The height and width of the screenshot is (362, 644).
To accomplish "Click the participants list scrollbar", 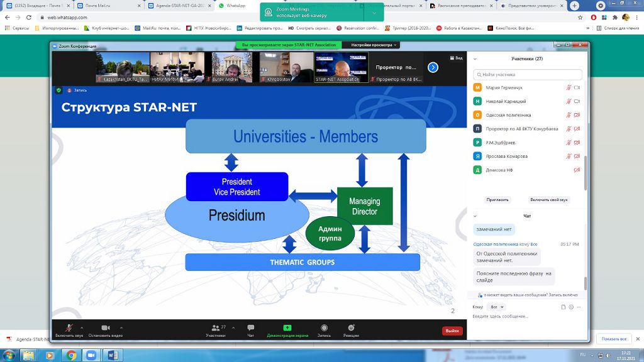I will tap(586, 173).
